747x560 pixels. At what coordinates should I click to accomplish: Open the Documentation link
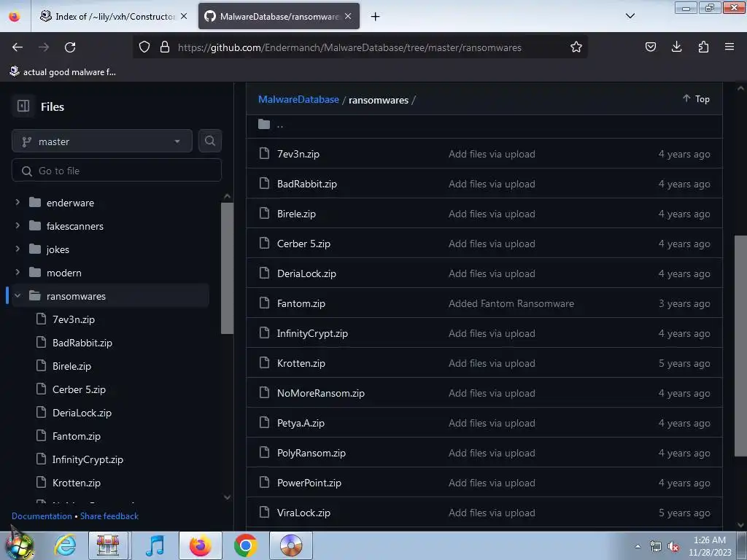42,516
